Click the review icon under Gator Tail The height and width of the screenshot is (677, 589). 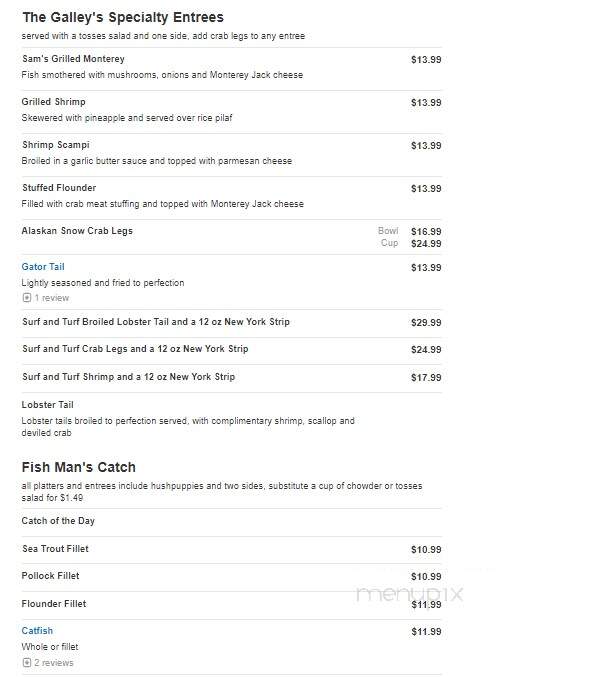(x=27, y=298)
